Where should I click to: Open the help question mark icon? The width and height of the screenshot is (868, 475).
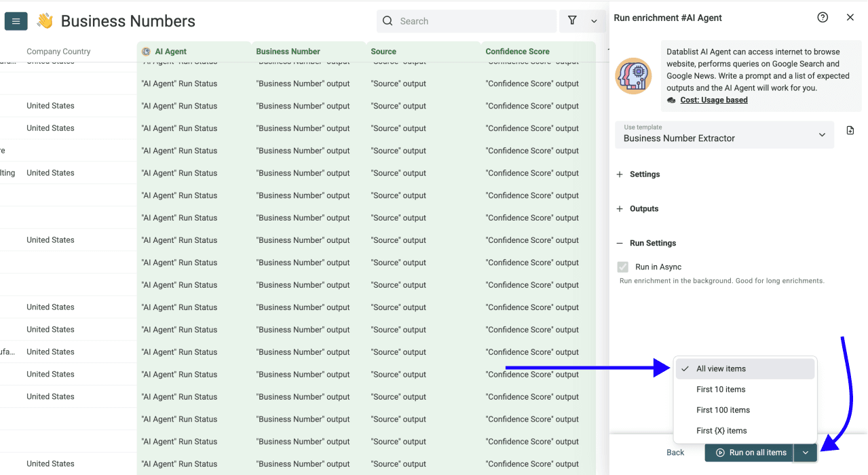(x=823, y=17)
